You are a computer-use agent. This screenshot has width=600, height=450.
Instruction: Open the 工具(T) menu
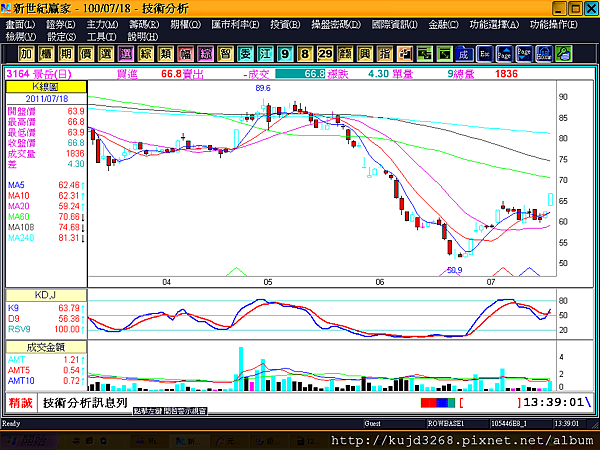point(101,37)
